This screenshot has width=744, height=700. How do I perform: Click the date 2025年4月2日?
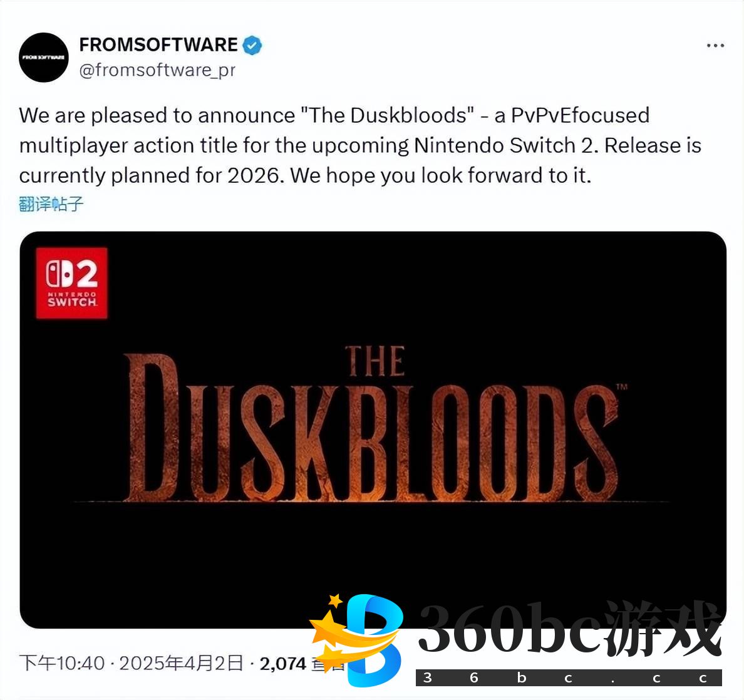click(181, 663)
